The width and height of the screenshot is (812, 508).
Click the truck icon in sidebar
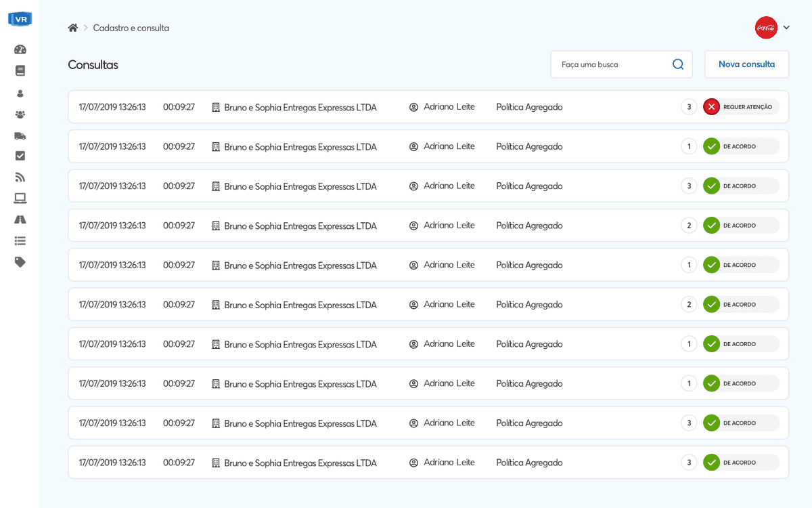pyautogui.click(x=20, y=135)
